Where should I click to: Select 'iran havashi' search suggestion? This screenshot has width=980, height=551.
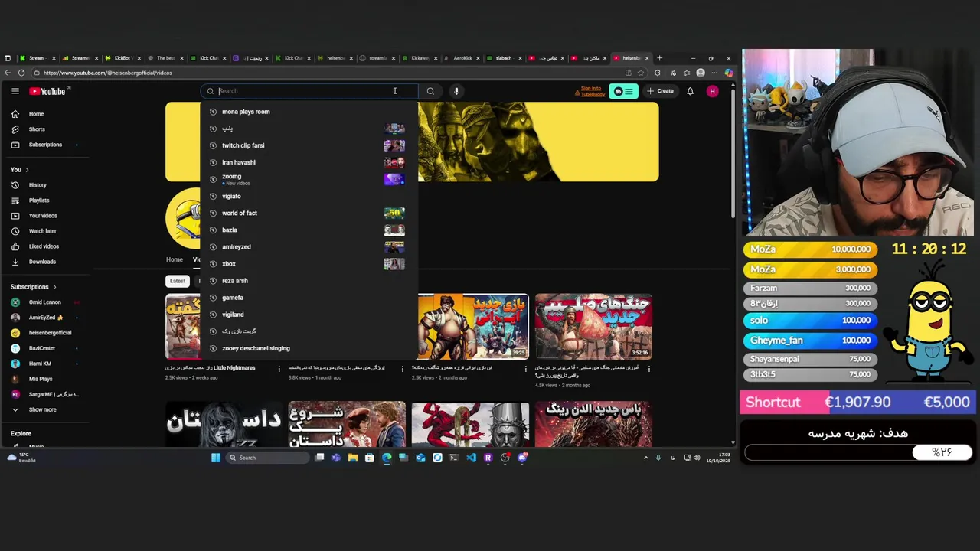(309, 162)
